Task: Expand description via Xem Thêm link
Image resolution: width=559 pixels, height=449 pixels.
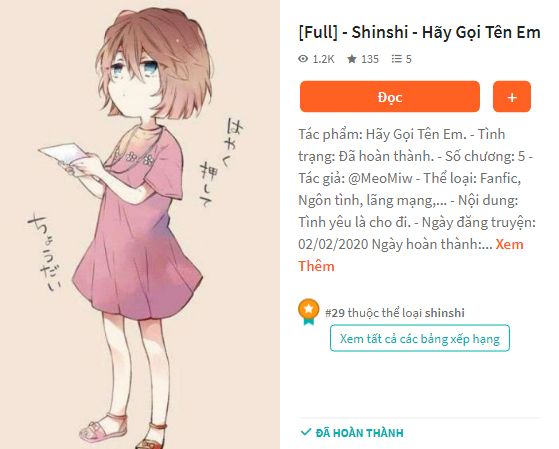Action: coord(411,255)
